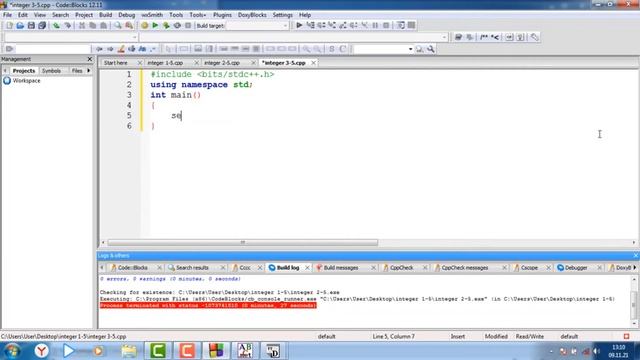Image resolution: width=640 pixels, height=360 pixels.
Task: Open the Search results log tab
Action: (192, 268)
